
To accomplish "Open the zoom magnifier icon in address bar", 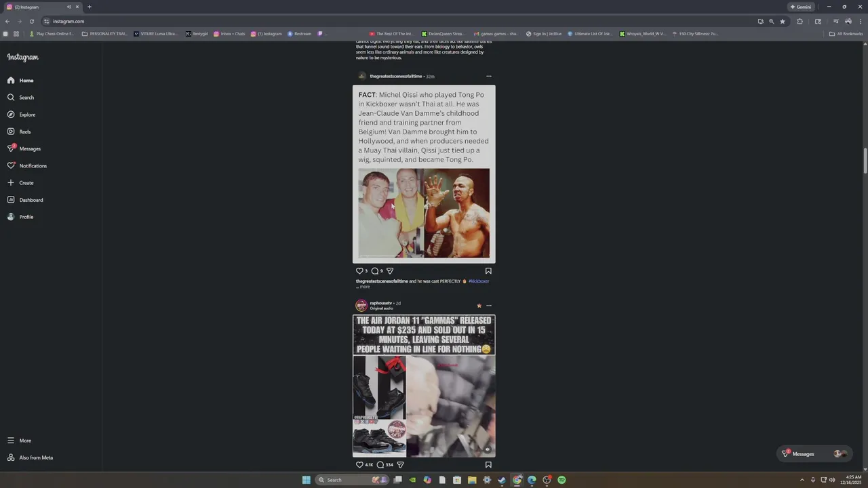I will [x=771, y=21].
